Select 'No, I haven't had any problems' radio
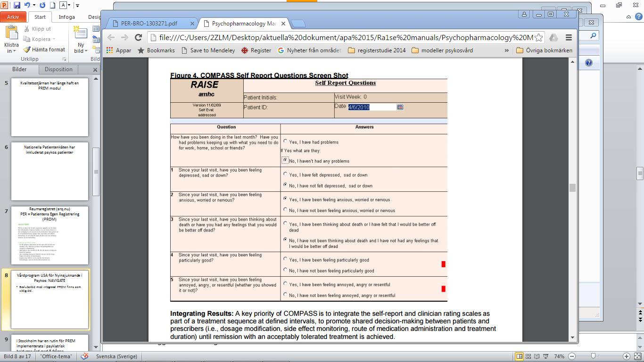Image resolution: width=644 pixels, height=362 pixels. (x=285, y=160)
